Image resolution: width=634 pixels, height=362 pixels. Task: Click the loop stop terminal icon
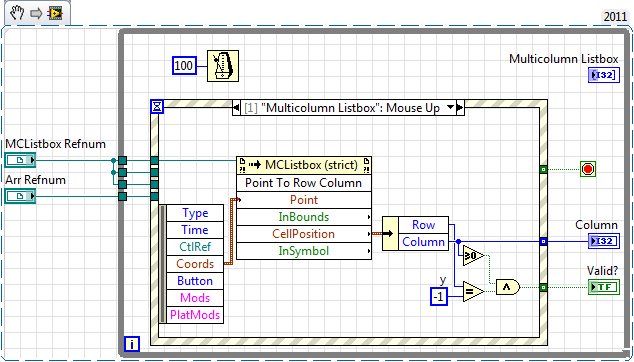588,169
